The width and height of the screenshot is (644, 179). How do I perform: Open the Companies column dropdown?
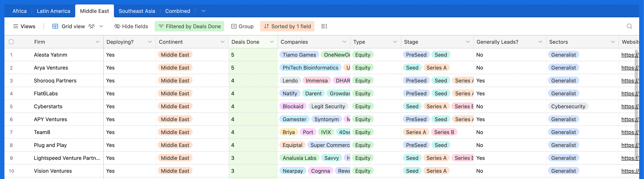(x=344, y=42)
